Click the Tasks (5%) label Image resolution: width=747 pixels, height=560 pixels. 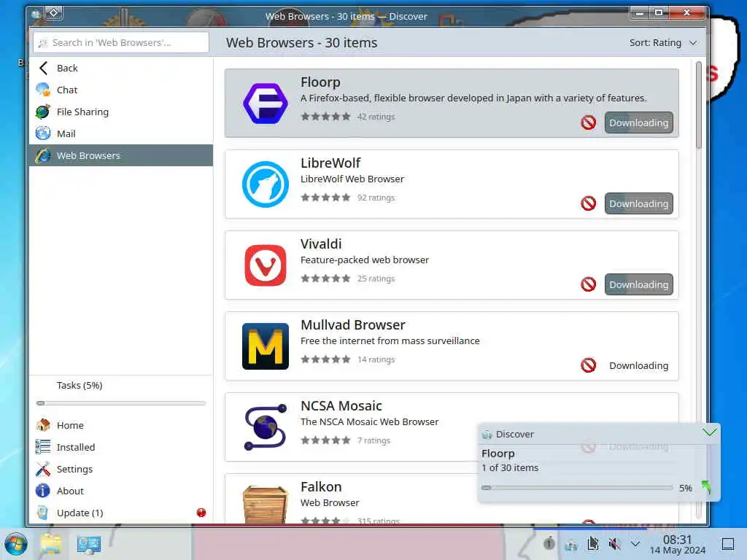tap(79, 385)
